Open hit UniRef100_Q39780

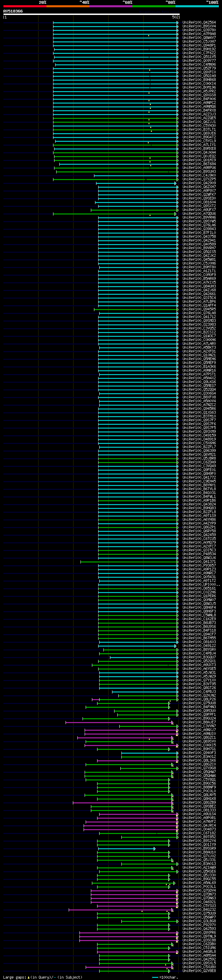click(x=199, y=30)
